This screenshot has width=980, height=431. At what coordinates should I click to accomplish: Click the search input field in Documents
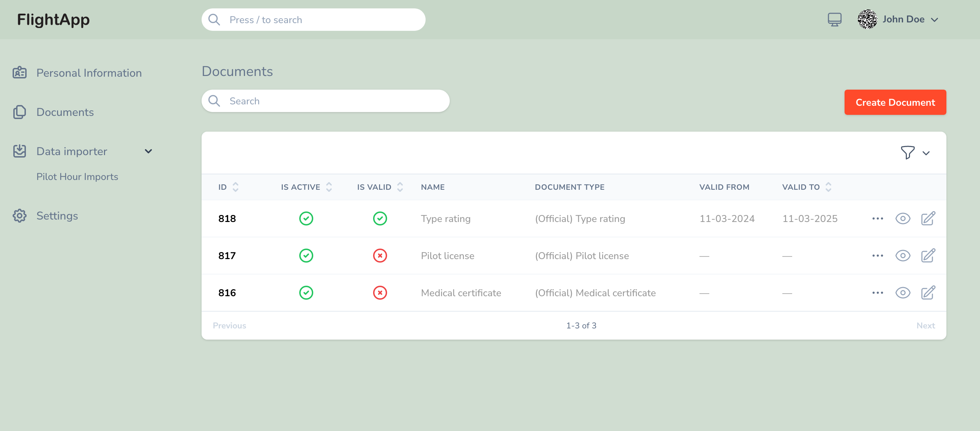[325, 101]
